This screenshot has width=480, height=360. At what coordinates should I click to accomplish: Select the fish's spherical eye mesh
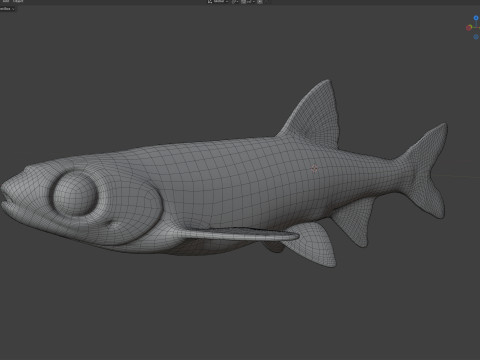76,194
